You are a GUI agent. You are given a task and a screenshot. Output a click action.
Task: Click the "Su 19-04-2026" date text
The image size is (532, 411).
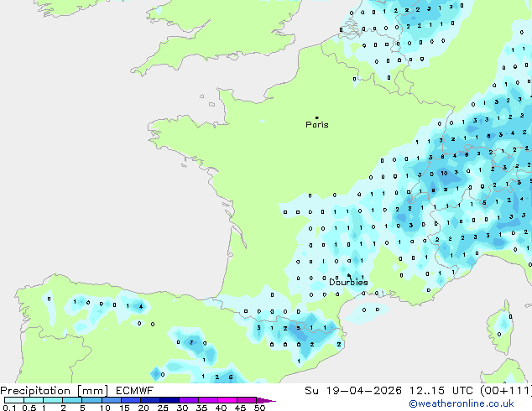tap(353, 391)
